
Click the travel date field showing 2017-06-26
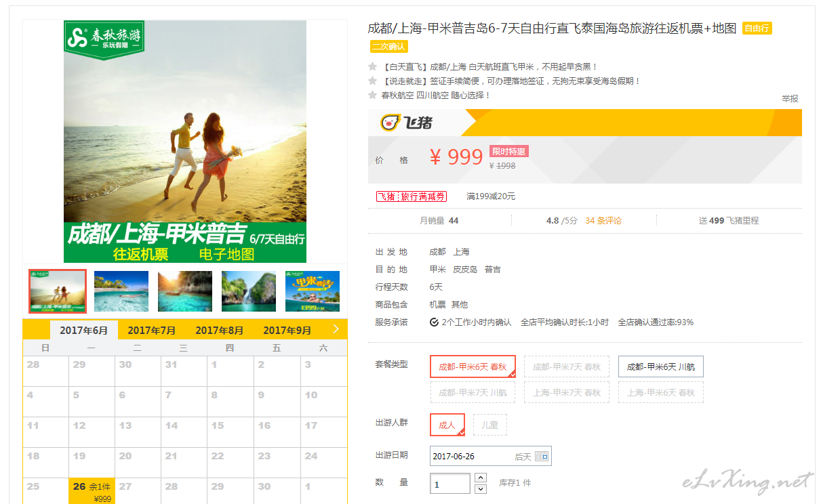pyautogui.click(x=490, y=456)
